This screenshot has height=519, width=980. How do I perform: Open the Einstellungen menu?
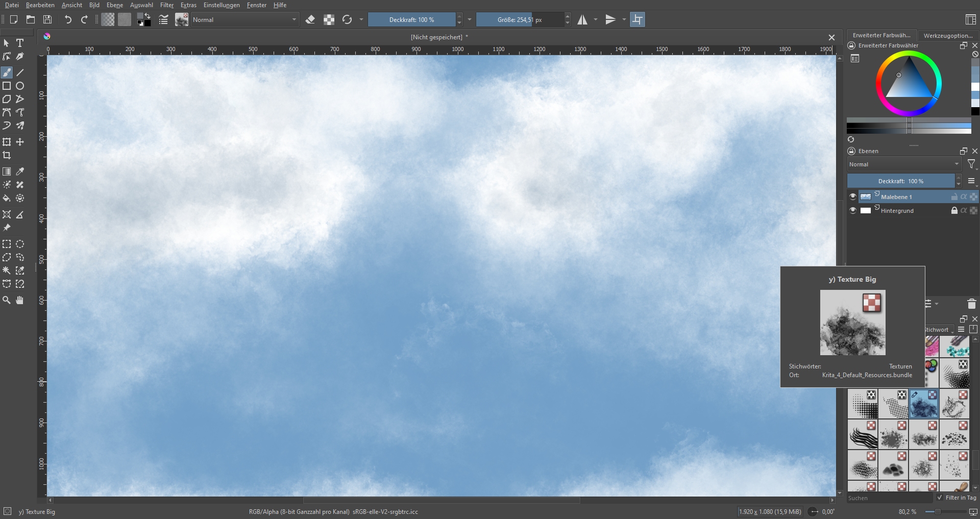tap(222, 5)
